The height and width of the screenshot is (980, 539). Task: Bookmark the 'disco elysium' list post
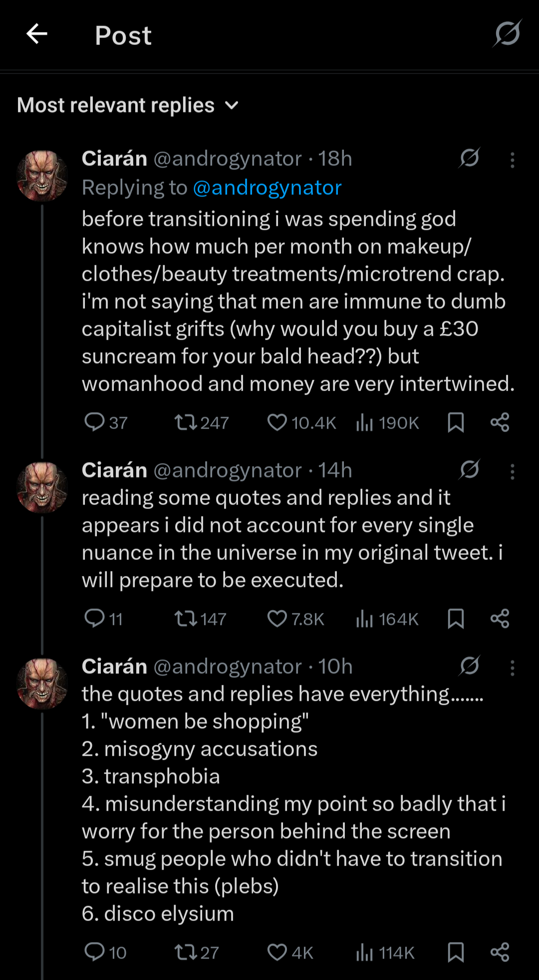pos(456,952)
